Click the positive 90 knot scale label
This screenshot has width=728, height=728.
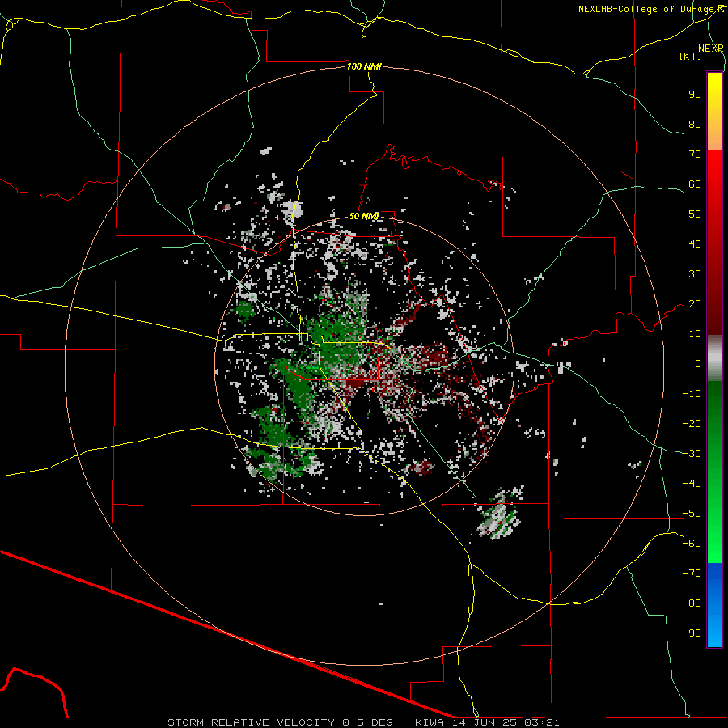(x=695, y=95)
